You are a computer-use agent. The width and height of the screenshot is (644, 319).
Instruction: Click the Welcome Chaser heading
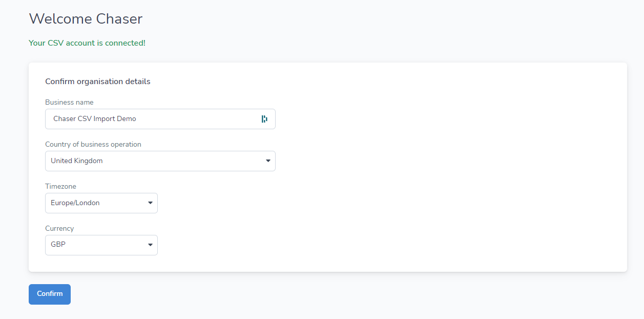(x=86, y=18)
